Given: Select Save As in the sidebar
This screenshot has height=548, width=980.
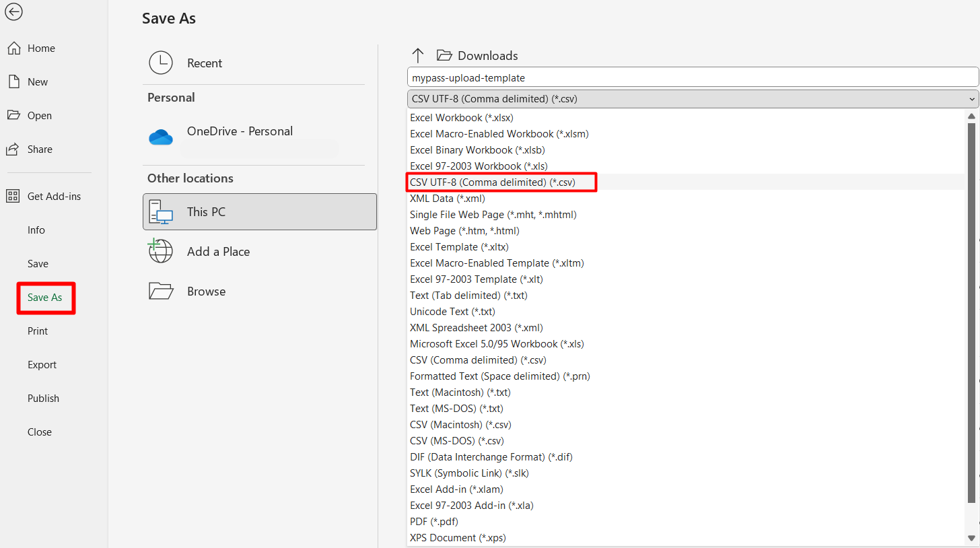Looking at the screenshot, I should point(45,298).
